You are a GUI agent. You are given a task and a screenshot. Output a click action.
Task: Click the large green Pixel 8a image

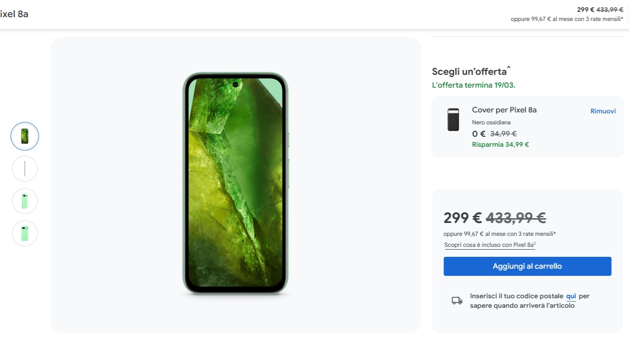pos(235,183)
